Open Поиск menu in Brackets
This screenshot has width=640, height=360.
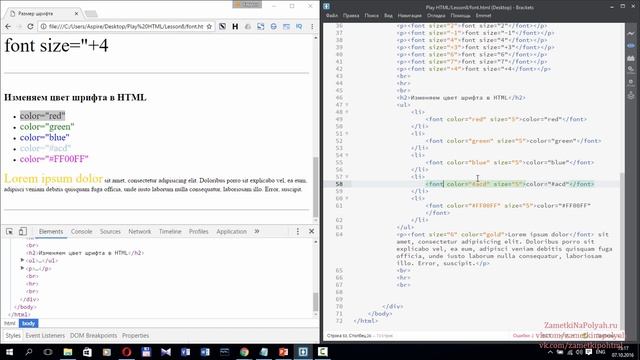click(371, 16)
